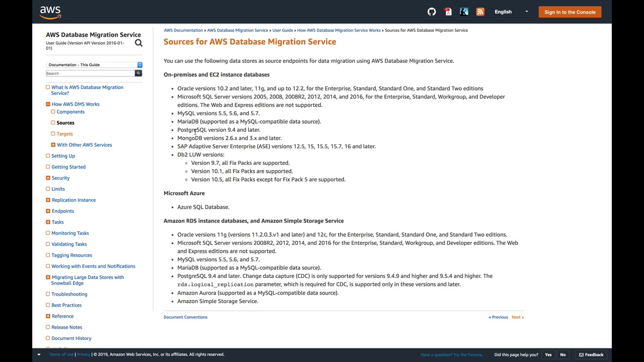Expand the Endpoints section
This screenshot has height=362, width=644.
48,211
